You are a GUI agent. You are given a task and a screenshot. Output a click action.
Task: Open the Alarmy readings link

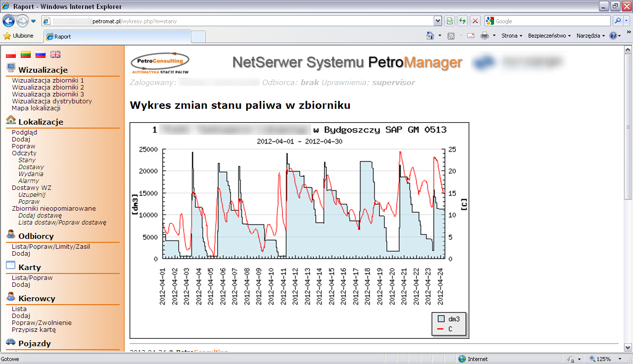click(29, 181)
